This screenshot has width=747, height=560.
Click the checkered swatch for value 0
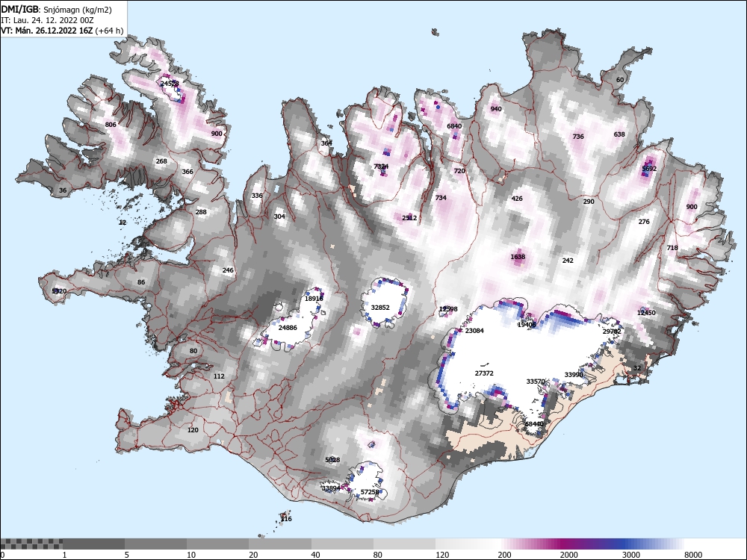(x=31, y=544)
